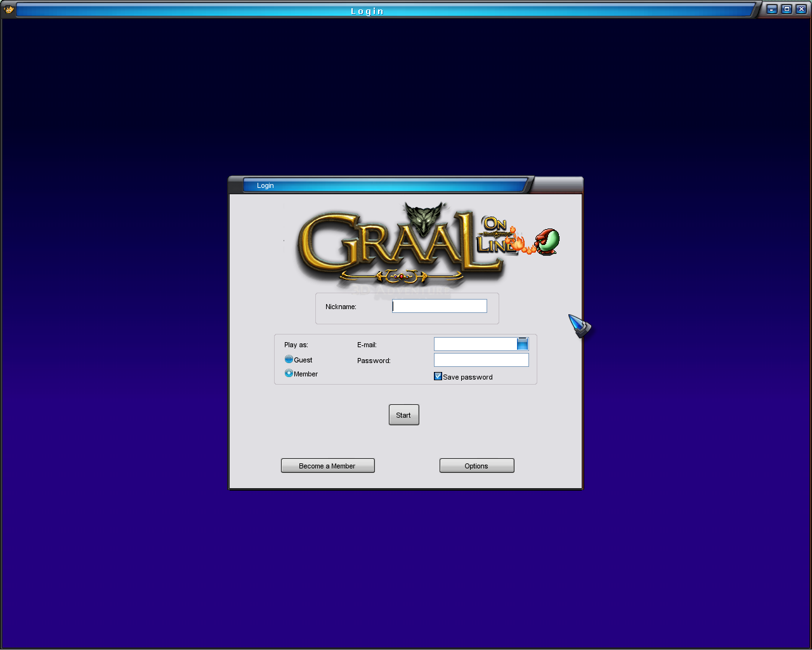Close the Login window

tap(801, 10)
